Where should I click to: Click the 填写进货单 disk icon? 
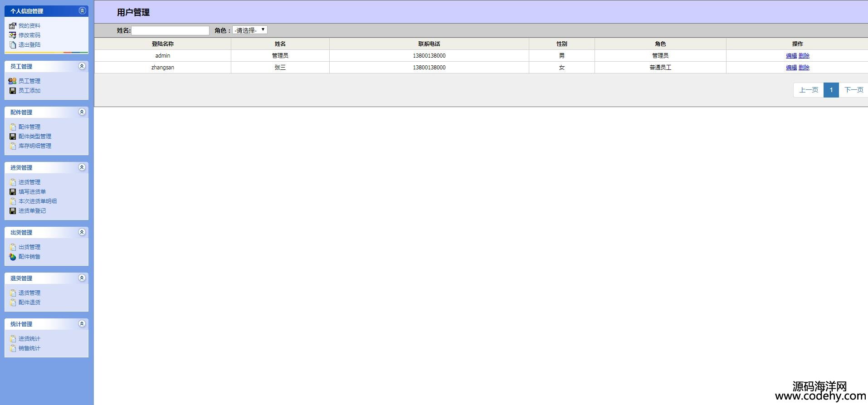coord(13,192)
